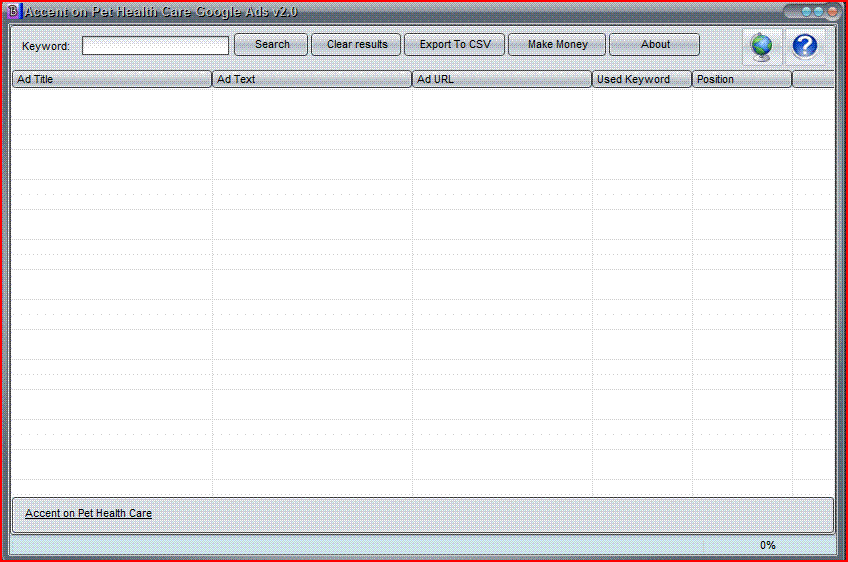This screenshot has width=848, height=562.
Task: Export results with Export To CSV
Action: coord(455,44)
